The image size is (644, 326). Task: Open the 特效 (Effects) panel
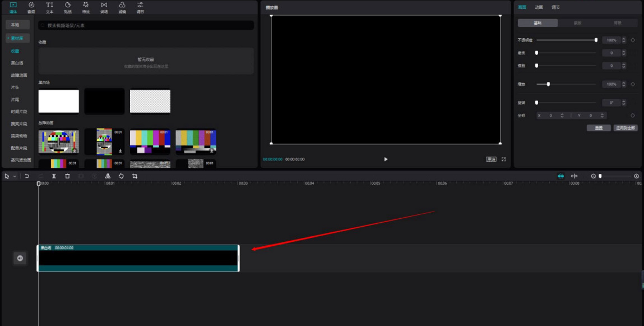tap(86, 7)
